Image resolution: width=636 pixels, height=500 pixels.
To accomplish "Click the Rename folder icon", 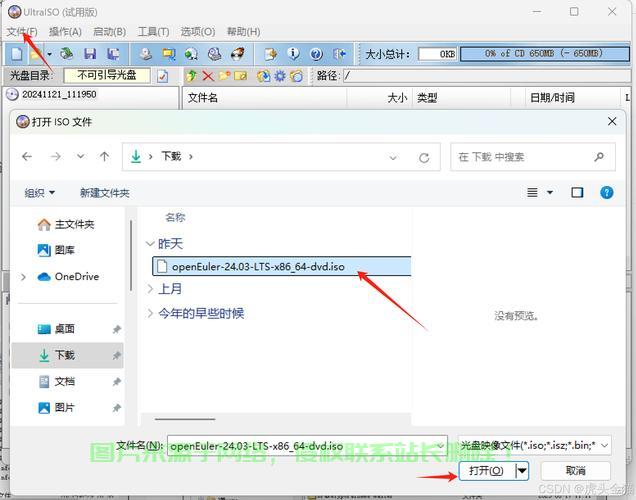I will coord(241,76).
